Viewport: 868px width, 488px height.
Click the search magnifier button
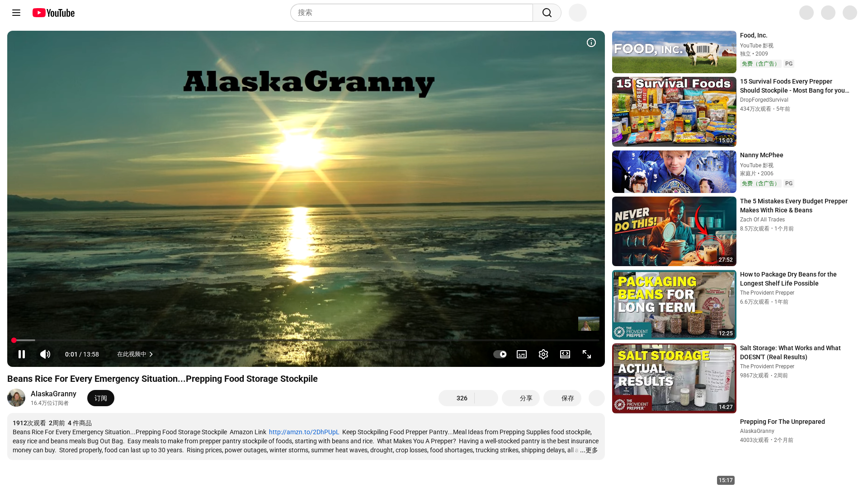[547, 13]
